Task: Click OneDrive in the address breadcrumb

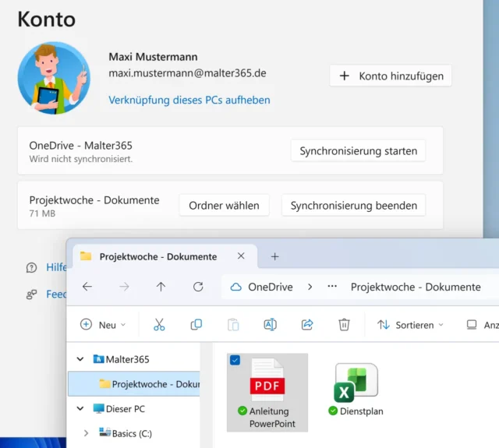Action: point(271,287)
